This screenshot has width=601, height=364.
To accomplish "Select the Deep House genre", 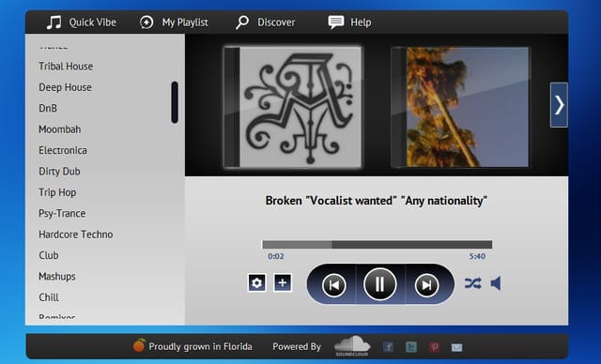I will [65, 87].
